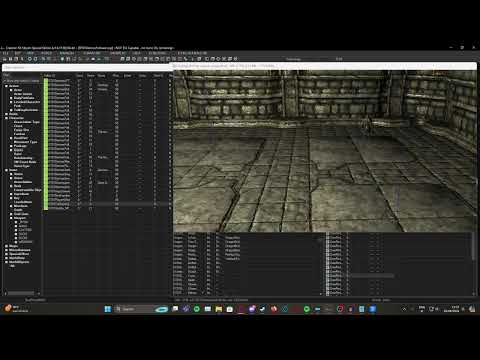Sort list by Users column header

(x=91, y=76)
